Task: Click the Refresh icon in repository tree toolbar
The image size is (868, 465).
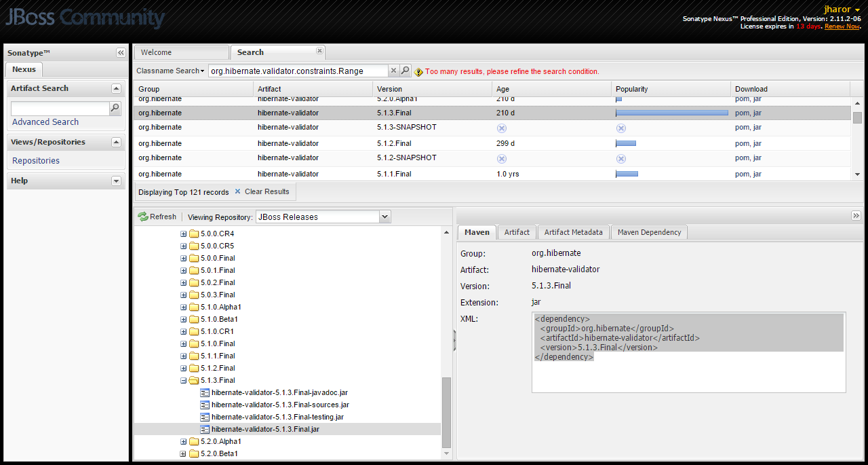Action: point(142,217)
